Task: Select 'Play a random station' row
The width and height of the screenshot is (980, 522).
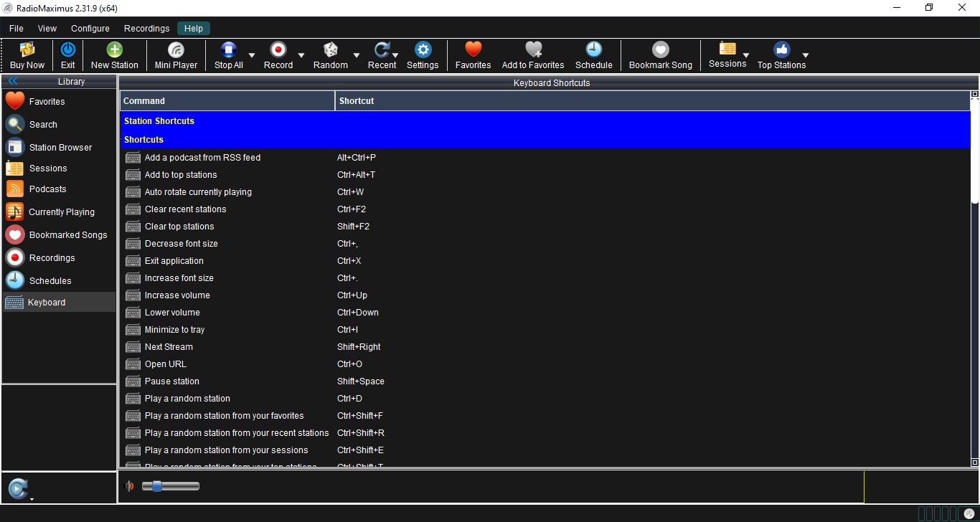Action: click(545, 399)
